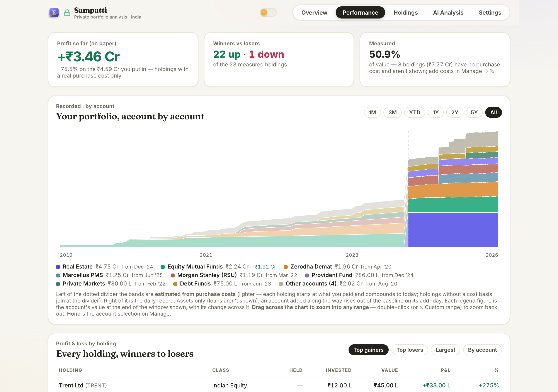Click the % column header
This screenshot has width=558, height=392.
pos(496,370)
